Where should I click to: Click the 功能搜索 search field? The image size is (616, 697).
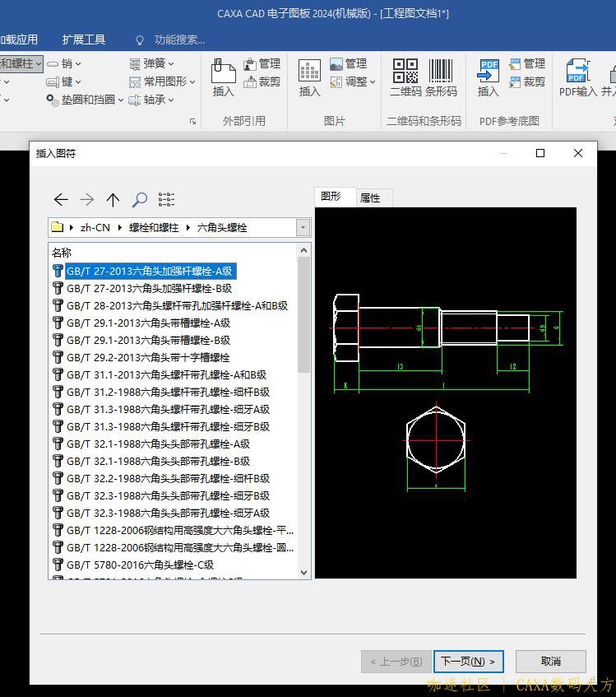pos(178,39)
